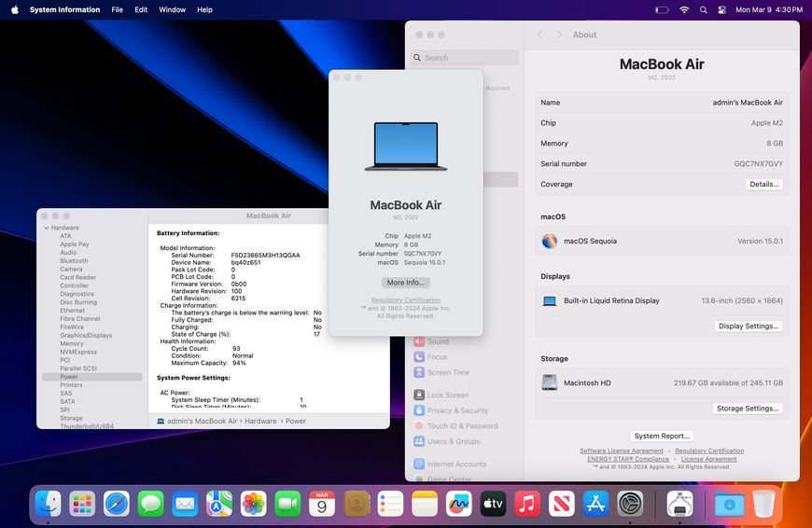
Task: Open Regulatory Certification link in About This Mac
Action: [405, 299]
